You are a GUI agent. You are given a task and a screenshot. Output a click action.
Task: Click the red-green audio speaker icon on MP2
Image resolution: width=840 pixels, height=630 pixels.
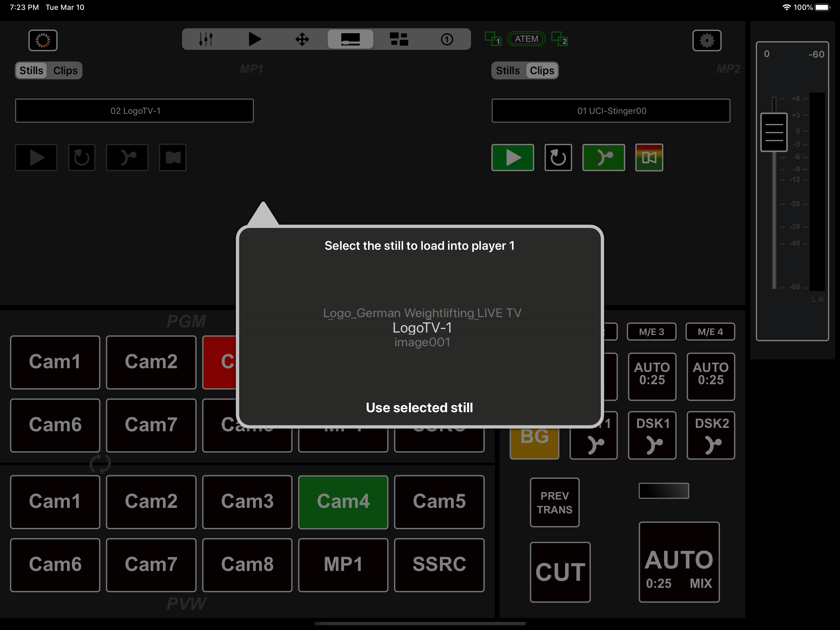(649, 157)
